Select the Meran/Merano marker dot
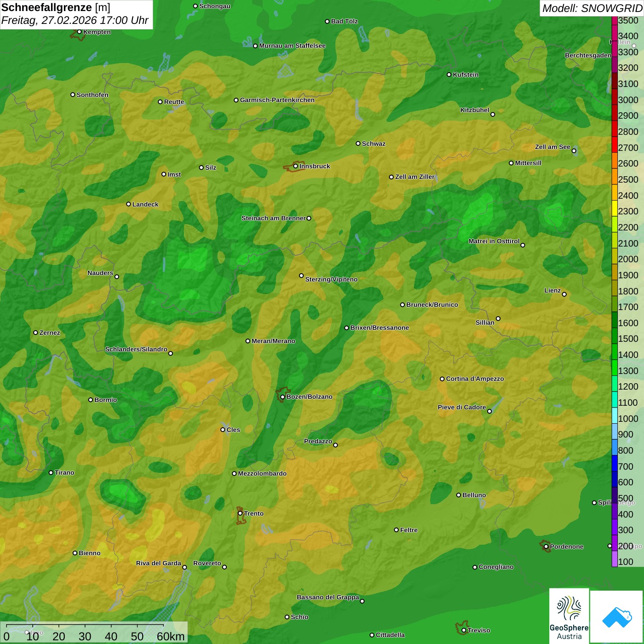 click(248, 341)
